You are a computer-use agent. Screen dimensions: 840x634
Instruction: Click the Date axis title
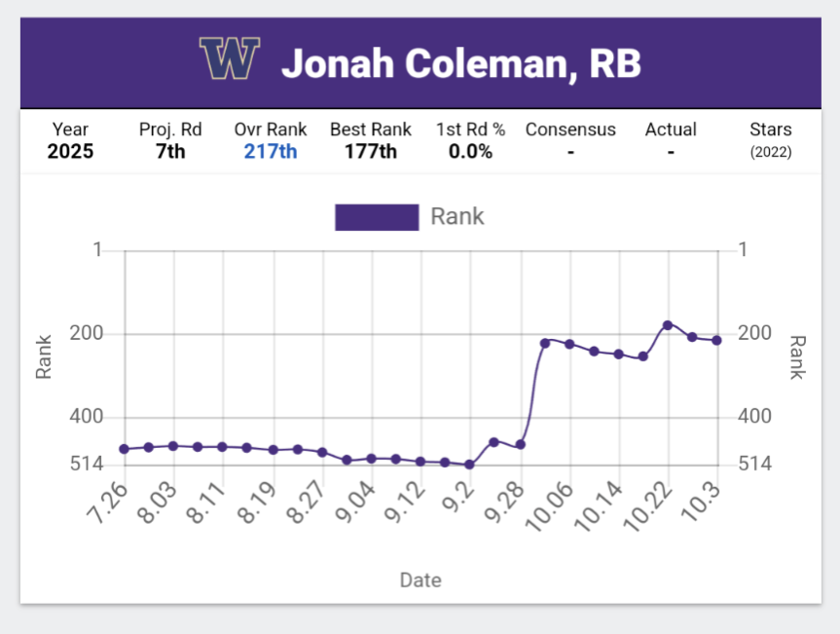point(420,580)
